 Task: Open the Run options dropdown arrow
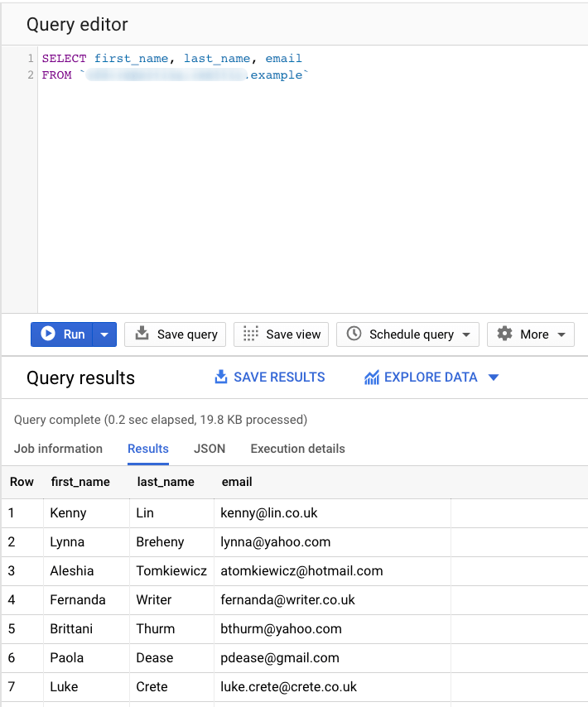coord(104,334)
